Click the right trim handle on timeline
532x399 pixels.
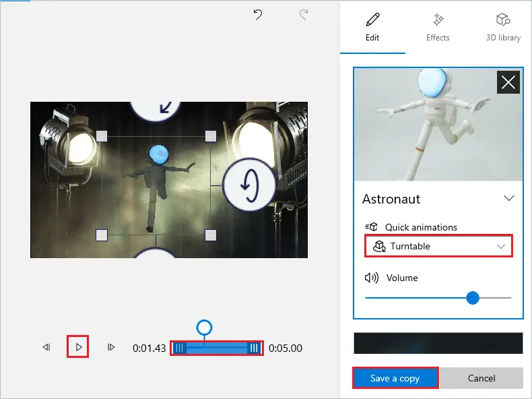[255, 348]
